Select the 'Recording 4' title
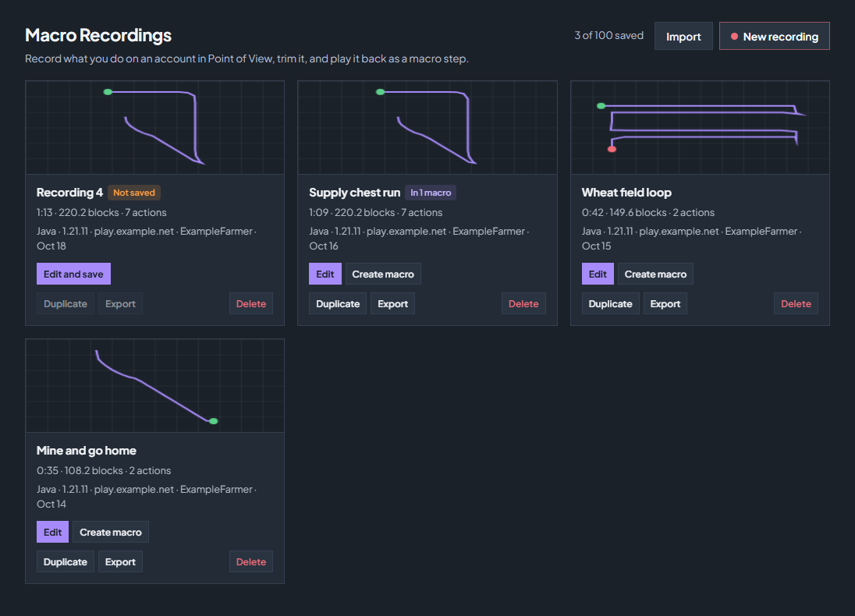The image size is (855, 616). click(x=69, y=193)
